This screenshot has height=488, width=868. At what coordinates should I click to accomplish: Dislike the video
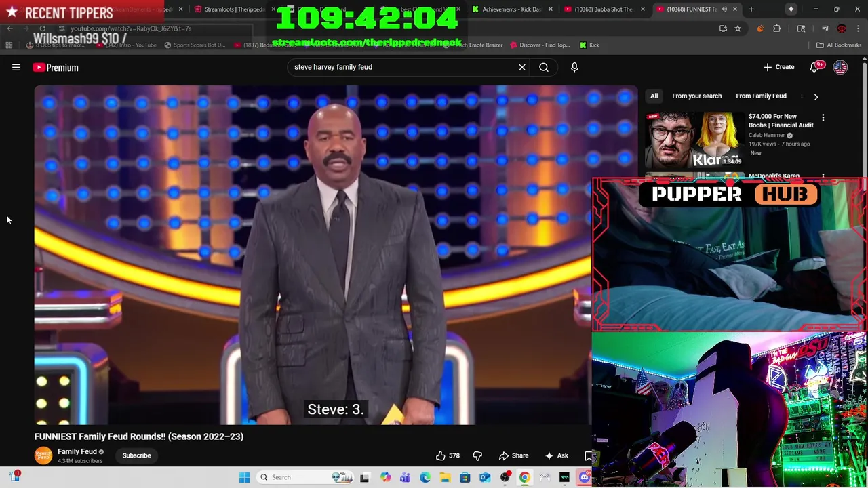coord(477,455)
